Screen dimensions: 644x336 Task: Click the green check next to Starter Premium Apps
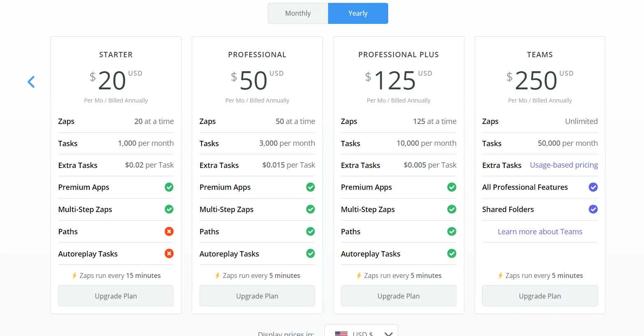pyautogui.click(x=169, y=187)
